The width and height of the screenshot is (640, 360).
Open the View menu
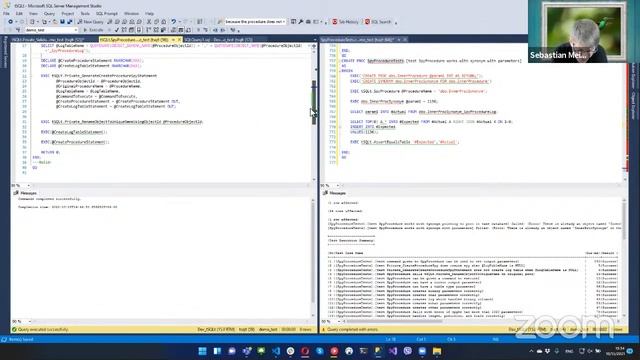click(x=33, y=13)
